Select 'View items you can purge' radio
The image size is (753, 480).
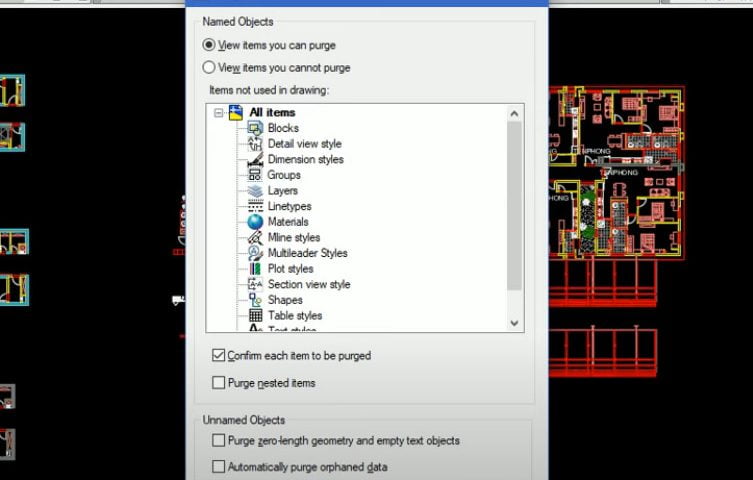coord(209,45)
